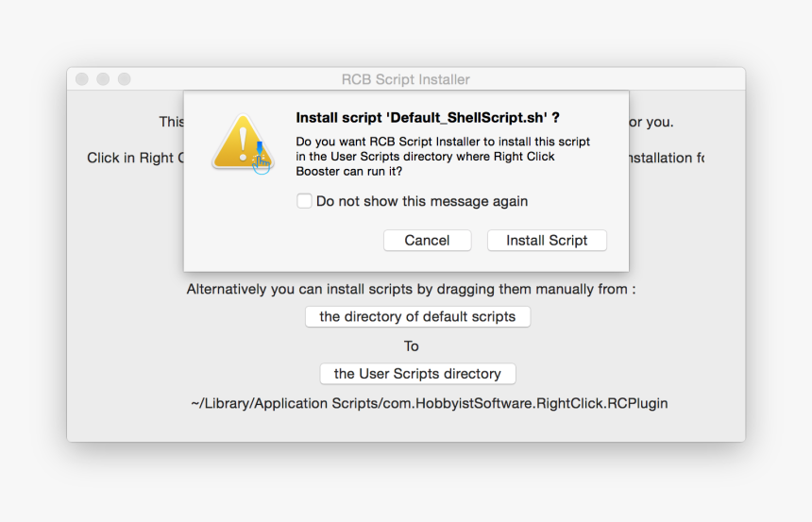Screen dimensions: 812x522
Task: Select the ~/Library/Application Scripts path text
Action: coord(429,403)
